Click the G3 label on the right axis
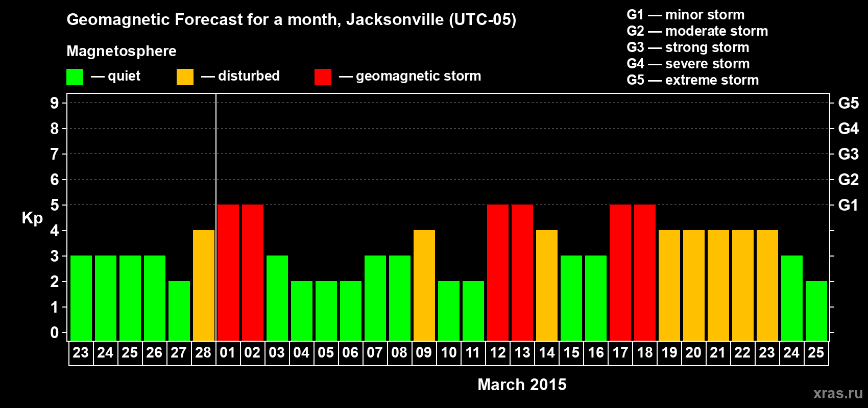868x408 pixels. click(x=848, y=154)
